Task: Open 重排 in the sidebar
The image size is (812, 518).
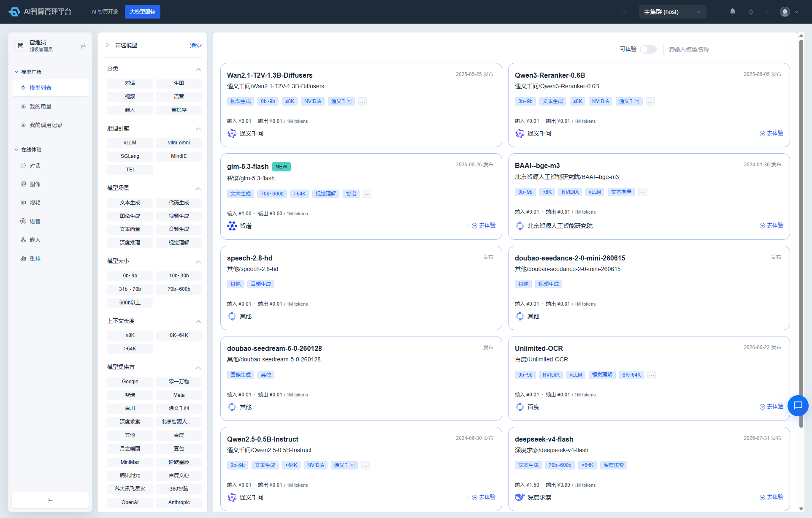Action: 35,258
